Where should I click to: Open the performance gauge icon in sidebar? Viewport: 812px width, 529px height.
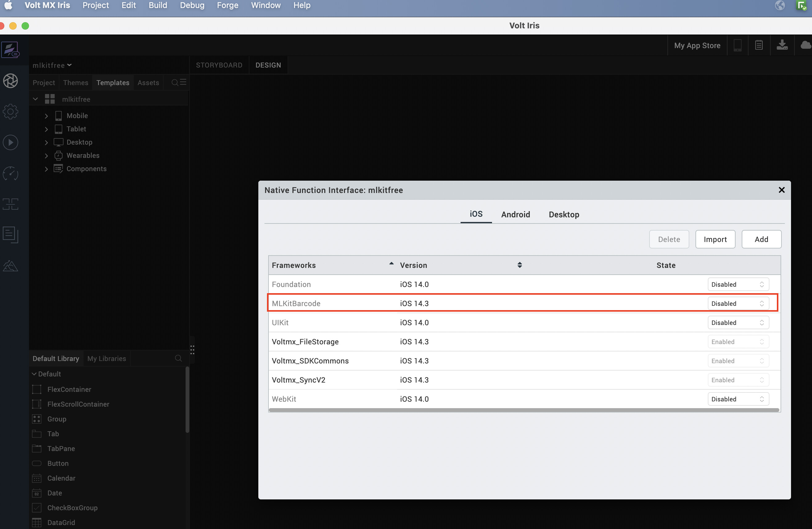[10, 173]
